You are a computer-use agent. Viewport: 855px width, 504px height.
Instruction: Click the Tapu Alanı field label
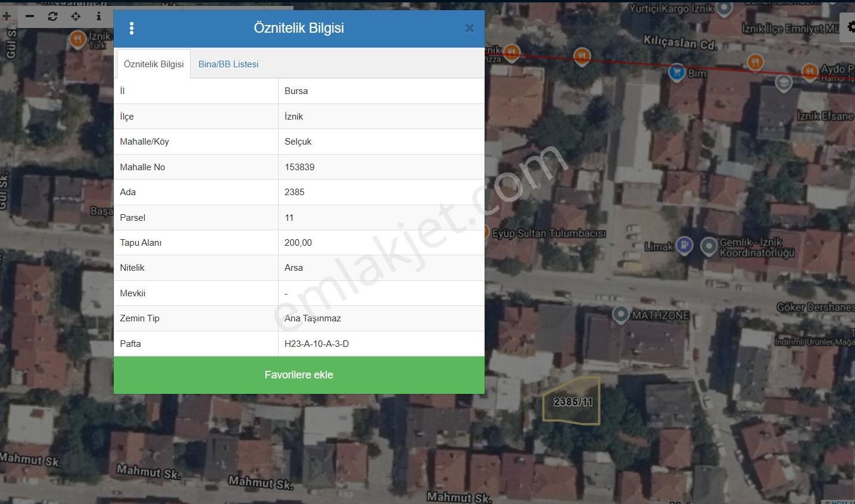tap(141, 243)
